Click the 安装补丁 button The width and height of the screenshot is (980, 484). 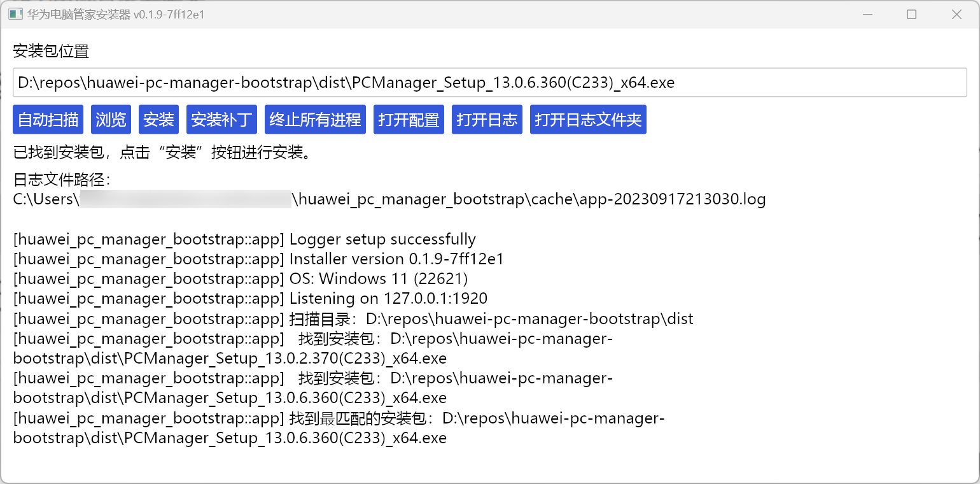point(221,120)
